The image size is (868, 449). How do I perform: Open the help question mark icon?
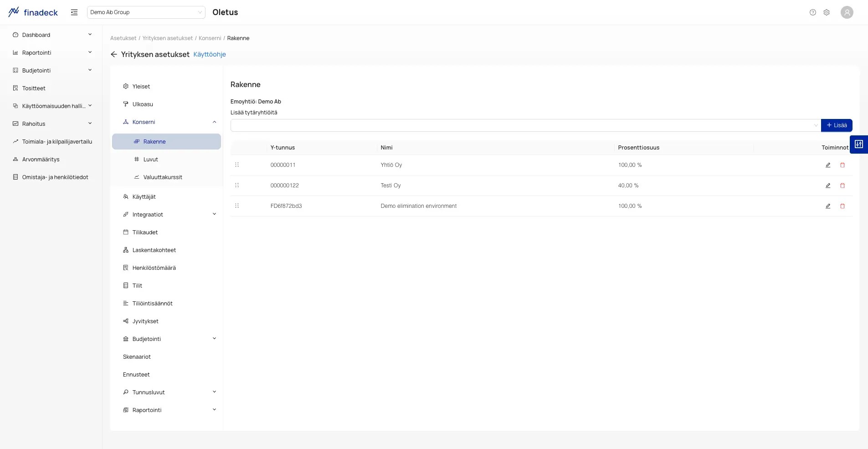point(813,12)
